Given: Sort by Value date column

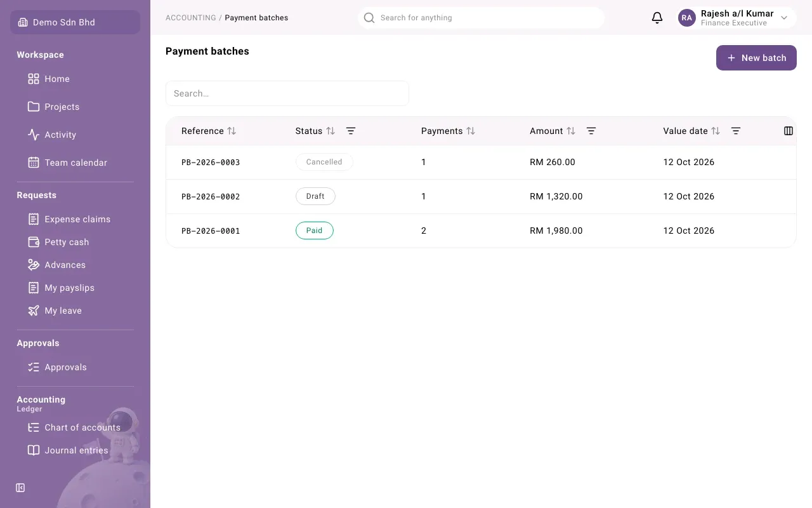Looking at the screenshot, I should tap(716, 131).
